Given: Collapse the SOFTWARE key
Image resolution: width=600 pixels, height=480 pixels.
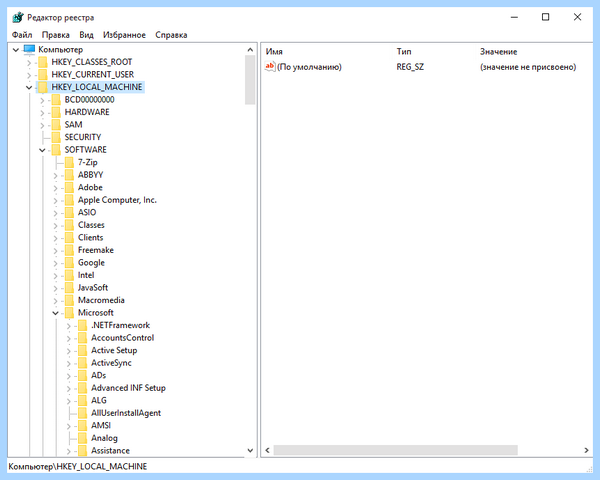Looking at the screenshot, I should pyautogui.click(x=42, y=150).
